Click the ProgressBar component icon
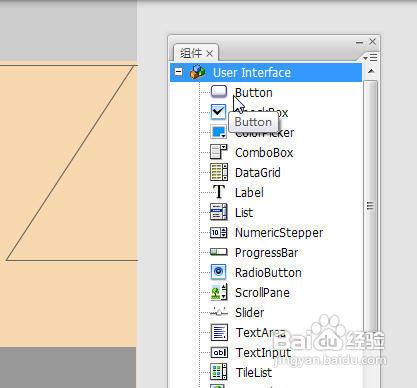417x388 pixels. coord(219,252)
